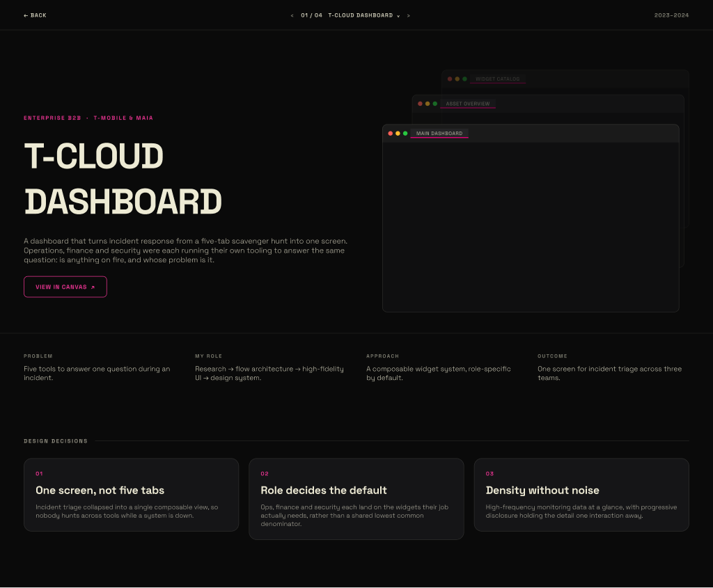This screenshot has width=713, height=588.
Task: Click red dot on Asset Overview window
Action: (420, 104)
